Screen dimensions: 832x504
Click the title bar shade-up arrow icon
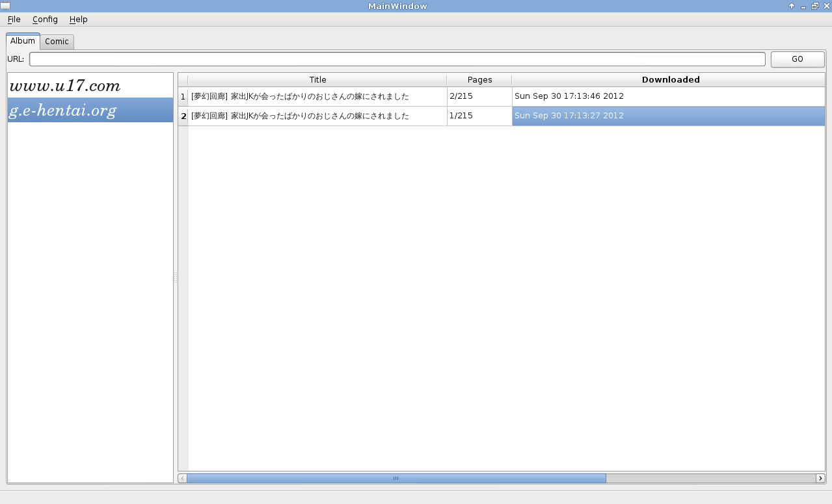coord(792,6)
